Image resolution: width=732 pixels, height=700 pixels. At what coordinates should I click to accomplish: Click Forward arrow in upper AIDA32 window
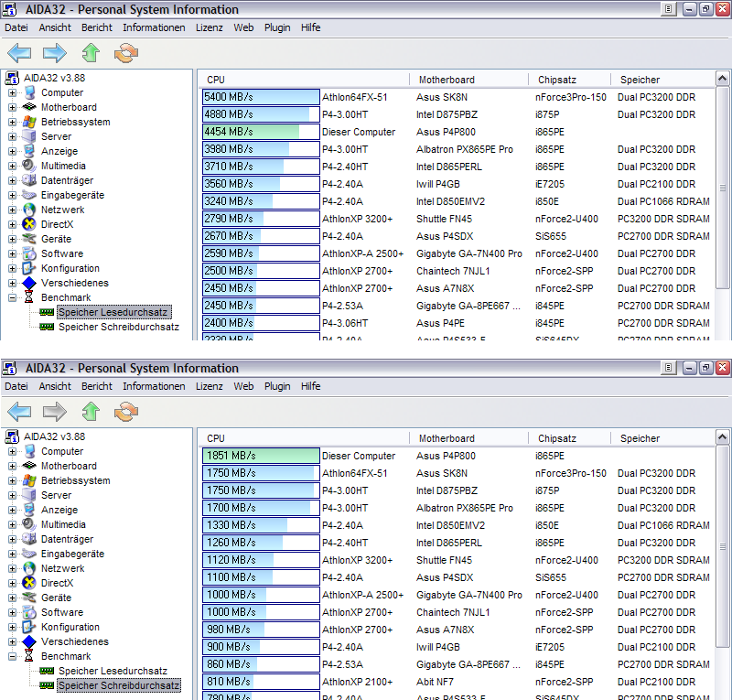point(55,53)
